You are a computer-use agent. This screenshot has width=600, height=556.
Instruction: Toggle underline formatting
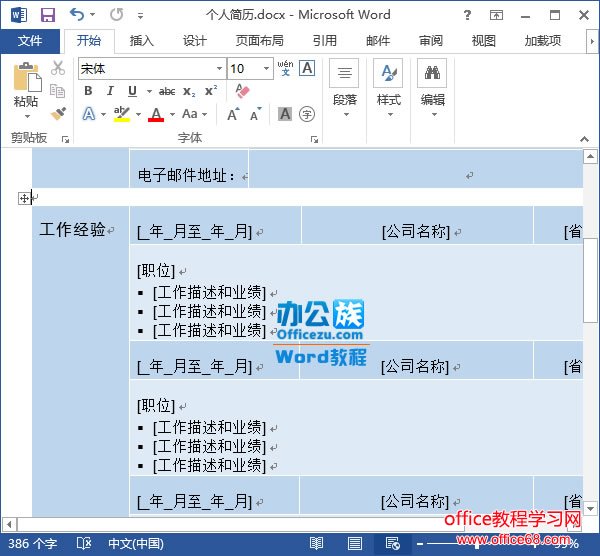tap(132, 91)
